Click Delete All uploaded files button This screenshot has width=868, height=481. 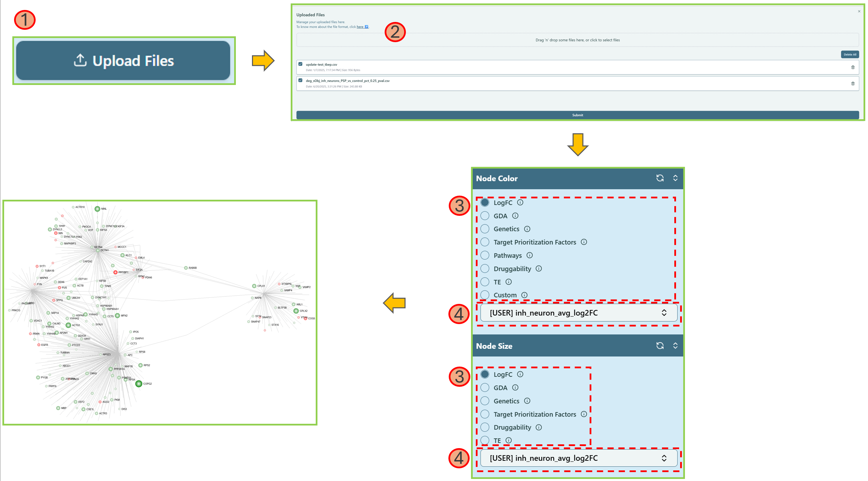pos(849,54)
